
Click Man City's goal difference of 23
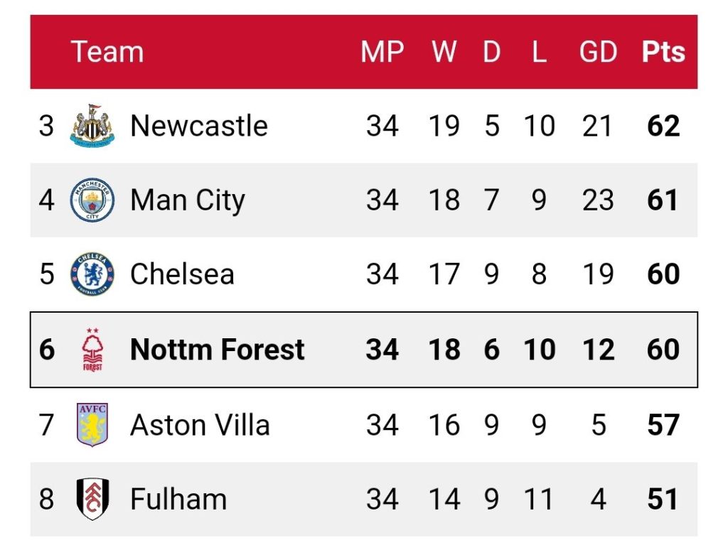click(x=598, y=200)
